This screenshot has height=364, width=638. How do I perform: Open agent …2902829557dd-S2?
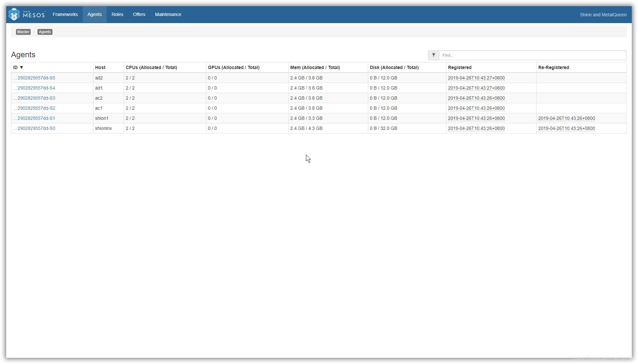34,108
